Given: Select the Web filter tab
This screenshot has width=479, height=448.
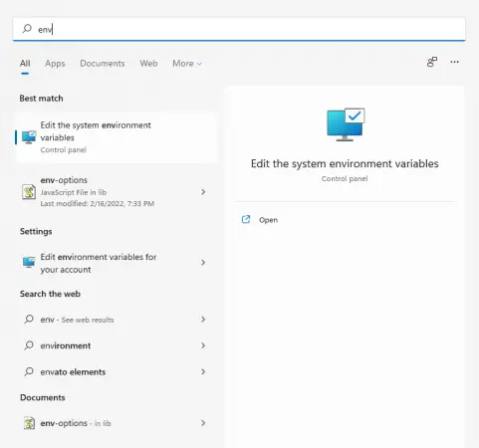Looking at the screenshot, I should point(148,64).
